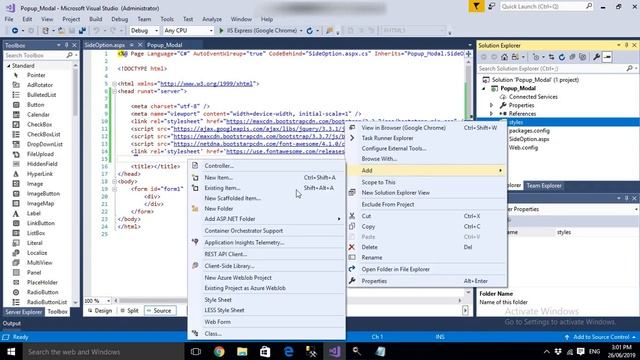The height and width of the screenshot is (360, 640).
Task: Switch to the Design view
Action: click(x=100, y=311)
